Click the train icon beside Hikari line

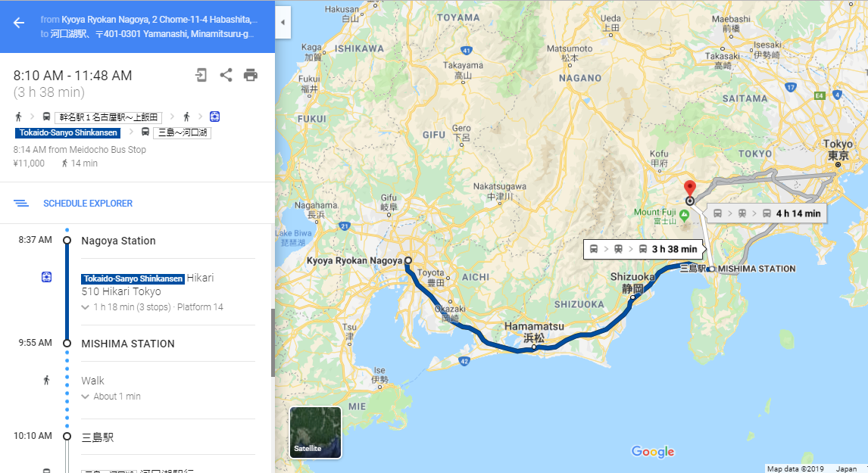(46, 276)
